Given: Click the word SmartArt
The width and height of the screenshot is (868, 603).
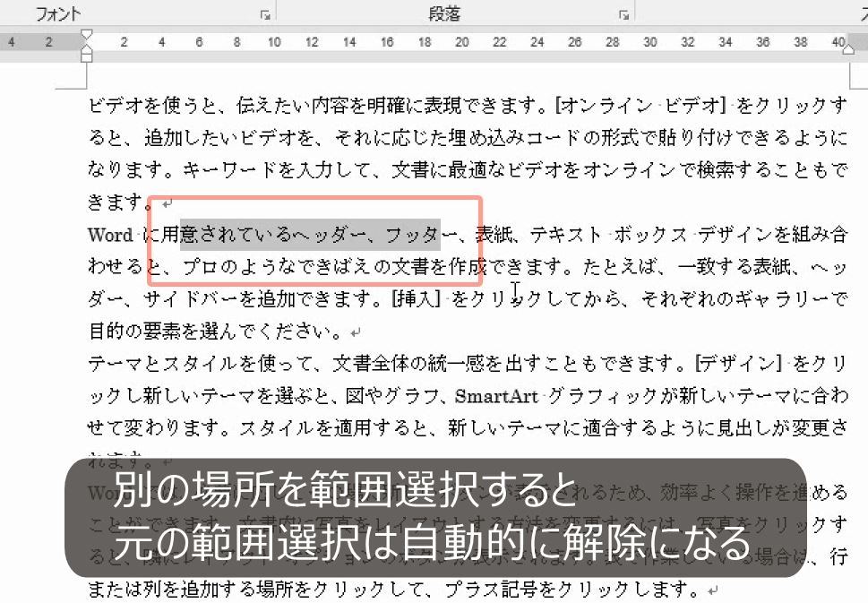Looking at the screenshot, I should pos(496,396).
